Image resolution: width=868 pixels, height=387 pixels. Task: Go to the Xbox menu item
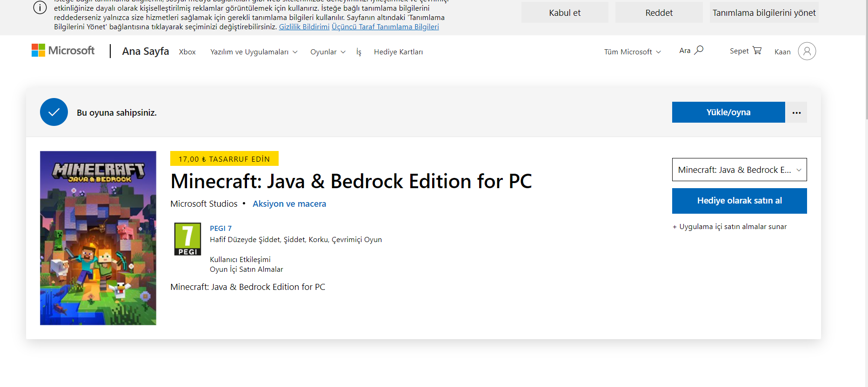click(187, 52)
